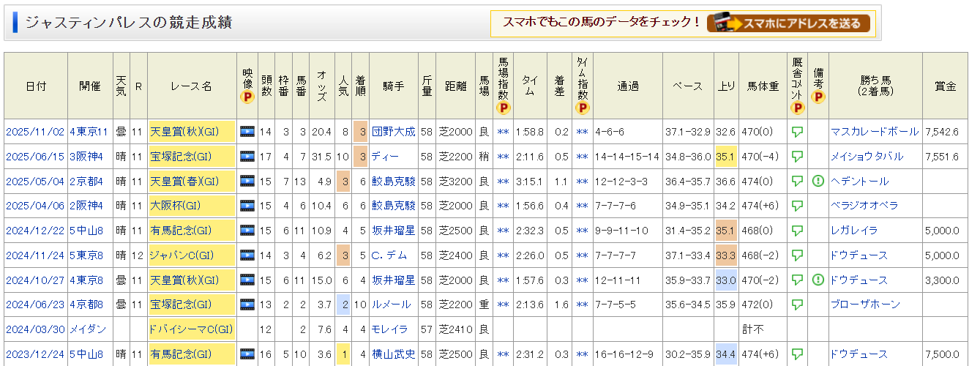The width and height of the screenshot is (980, 366).
Task: Click スマホにアドレスを送る button
Action: pyautogui.click(x=788, y=23)
